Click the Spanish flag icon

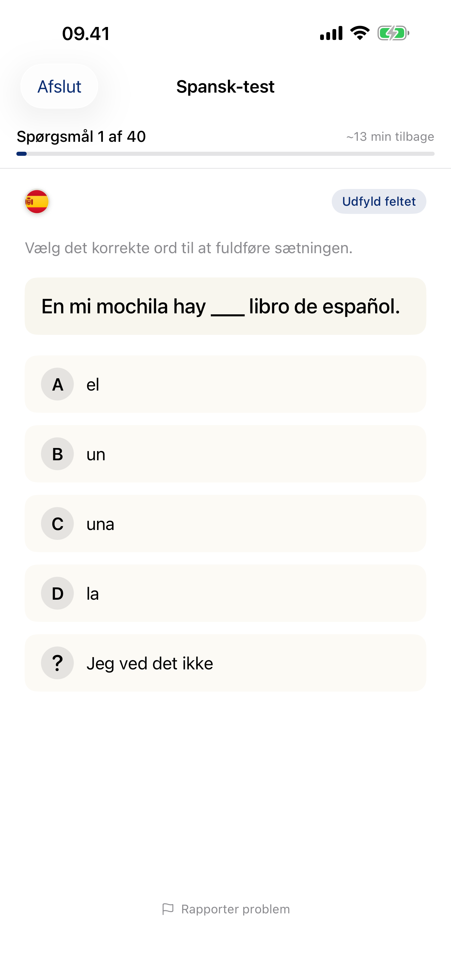point(37,202)
